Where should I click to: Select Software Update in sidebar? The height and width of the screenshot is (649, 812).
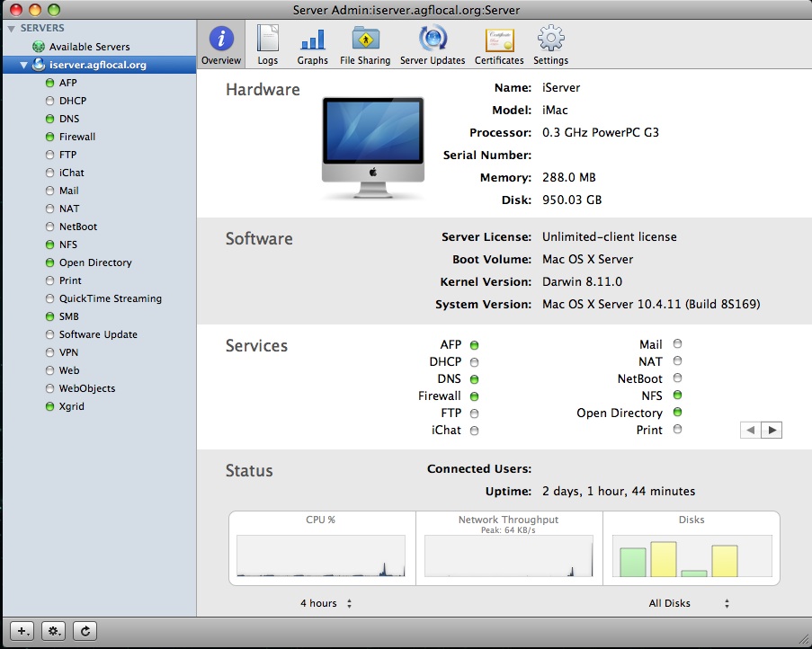point(100,334)
